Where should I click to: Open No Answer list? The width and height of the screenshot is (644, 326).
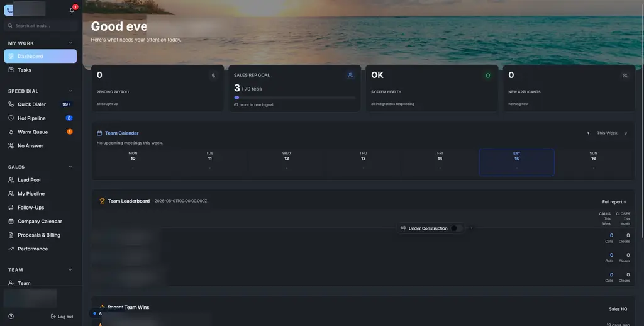[40, 145]
